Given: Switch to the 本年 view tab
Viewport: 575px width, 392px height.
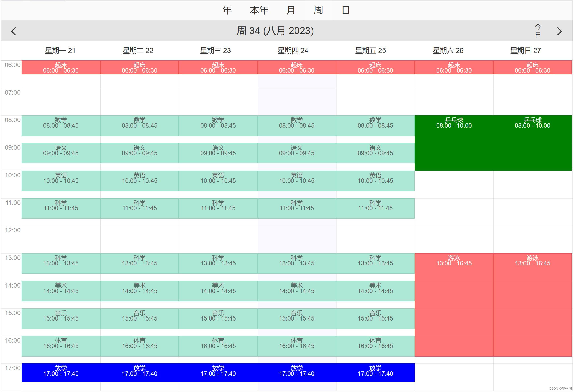Looking at the screenshot, I should [x=259, y=10].
